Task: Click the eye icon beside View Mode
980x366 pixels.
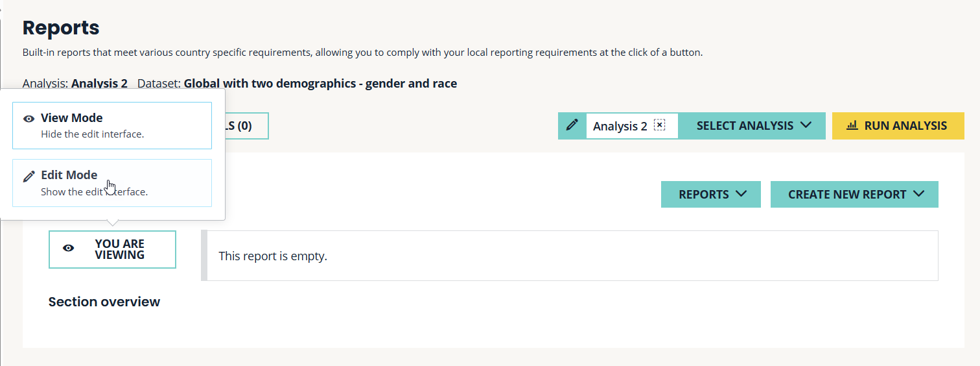Action: 29,119
